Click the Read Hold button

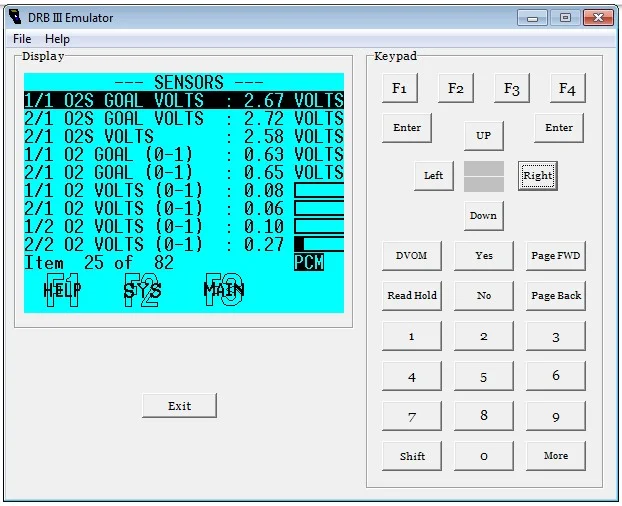pos(412,296)
